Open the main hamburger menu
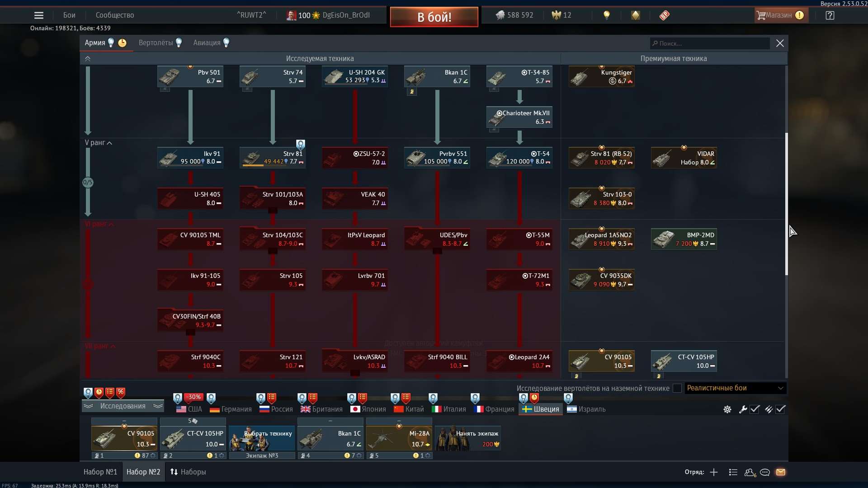The height and width of the screenshot is (488, 868). [39, 15]
